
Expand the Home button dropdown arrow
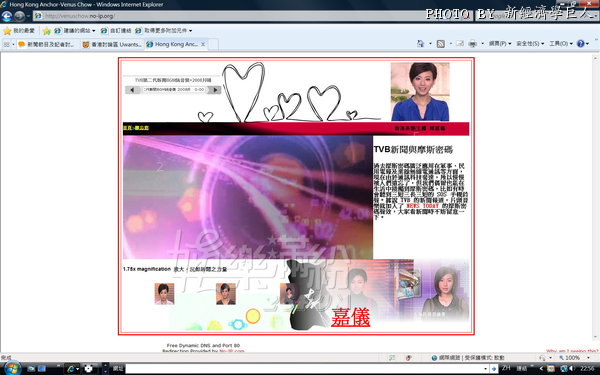[430, 44]
